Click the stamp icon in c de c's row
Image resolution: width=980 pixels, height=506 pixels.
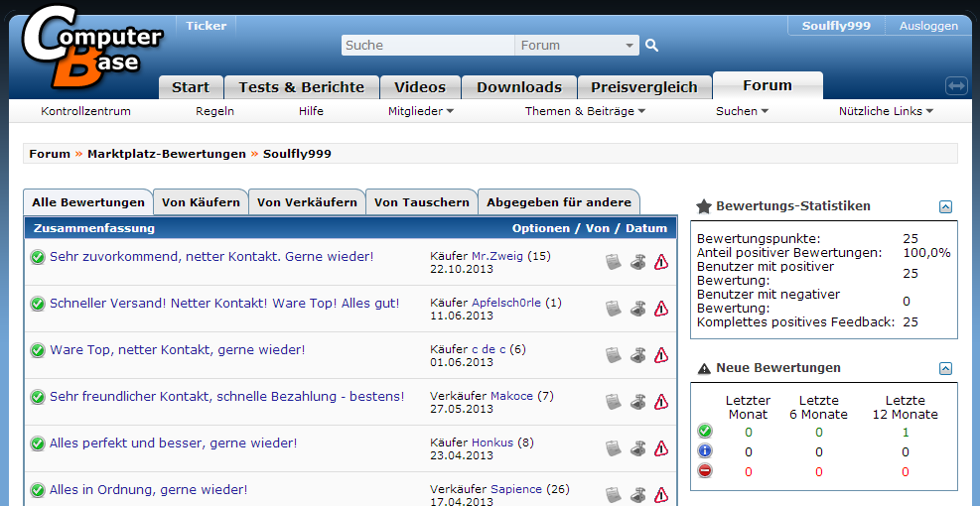tap(637, 355)
